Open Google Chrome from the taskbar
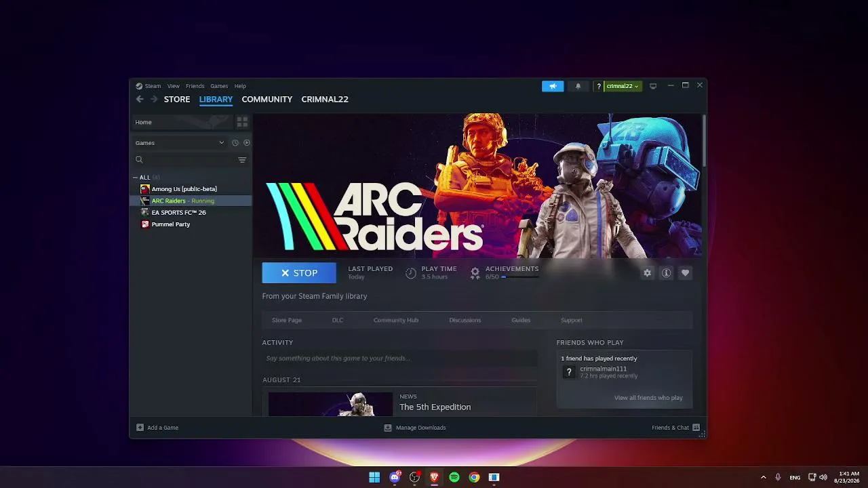The image size is (868, 488). pos(474,477)
